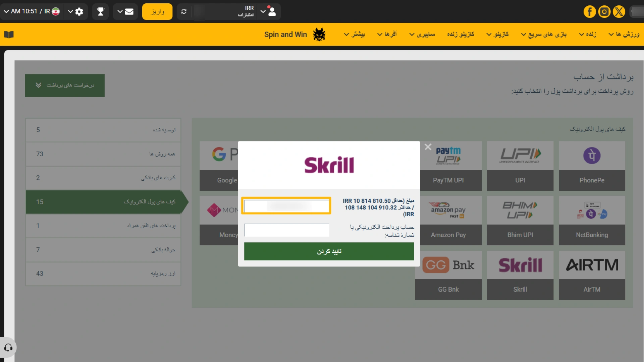Open the settings gear dropdown
Screen dimensions: 644x362
[75, 11]
